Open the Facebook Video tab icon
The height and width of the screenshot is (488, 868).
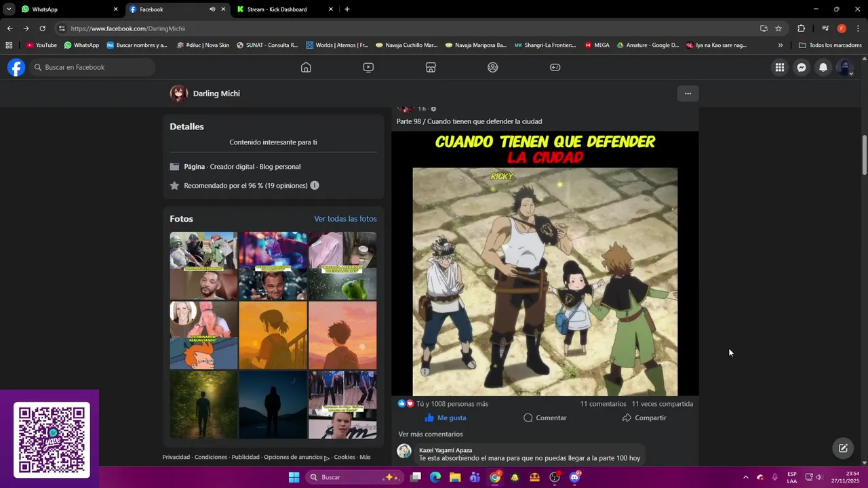click(x=368, y=67)
